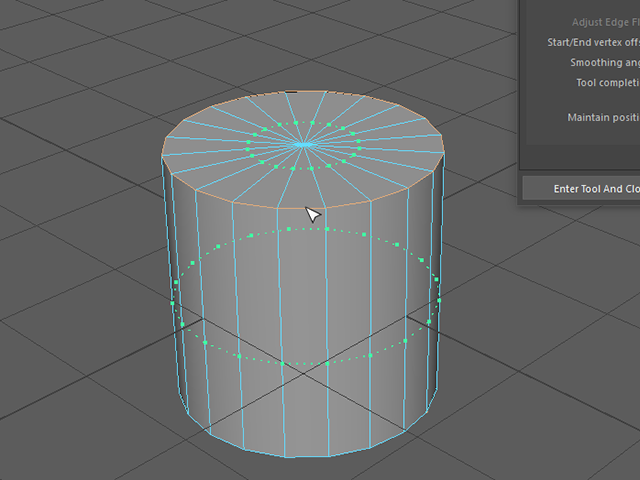The height and width of the screenshot is (480, 640).
Task: Click the Tool completion label
Action: pyautogui.click(x=608, y=83)
